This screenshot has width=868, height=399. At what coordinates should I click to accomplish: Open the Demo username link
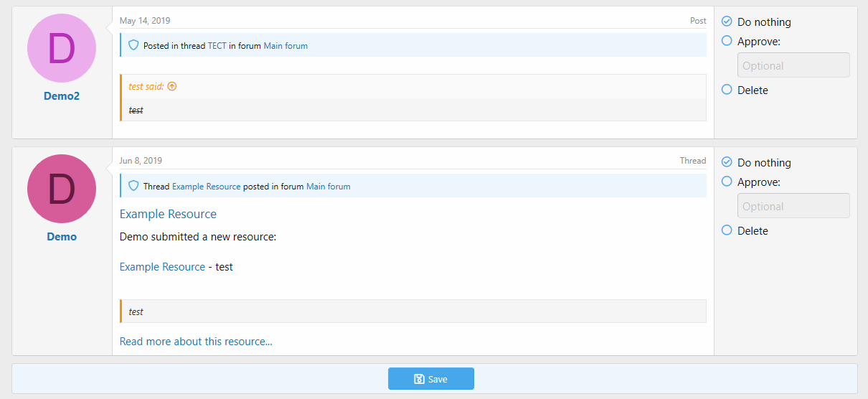(62, 237)
